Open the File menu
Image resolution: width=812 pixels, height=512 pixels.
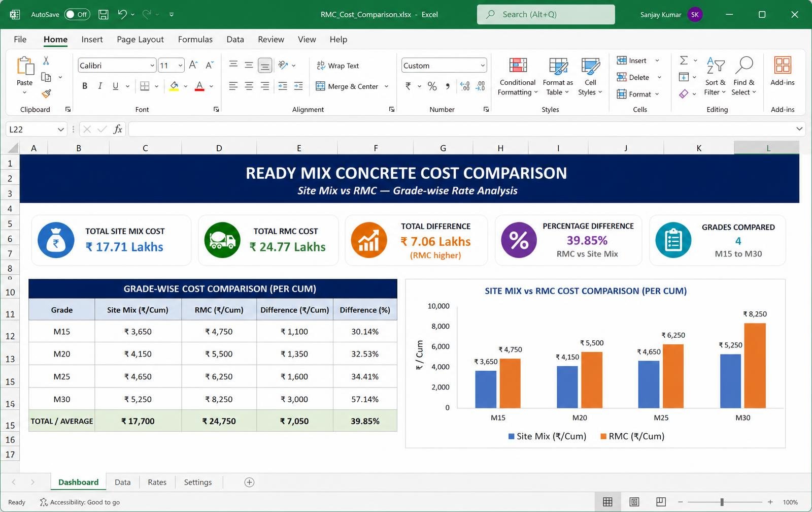[x=20, y=39]
